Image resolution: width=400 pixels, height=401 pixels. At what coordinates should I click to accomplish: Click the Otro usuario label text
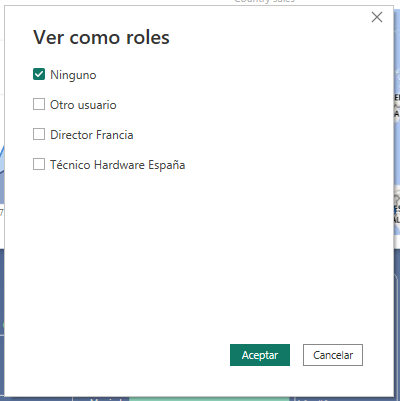83,105
